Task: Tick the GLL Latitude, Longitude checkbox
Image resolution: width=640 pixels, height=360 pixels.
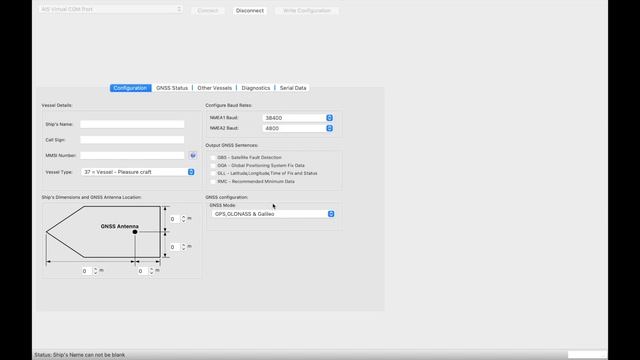Action: click(x=213, y=173)
